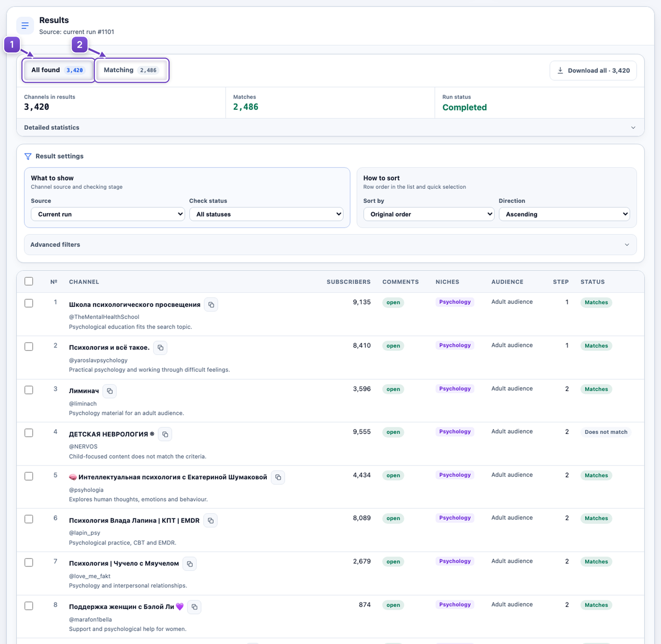
Task: Expand the Advanced filters section
Action: click(x=330, y=245)
